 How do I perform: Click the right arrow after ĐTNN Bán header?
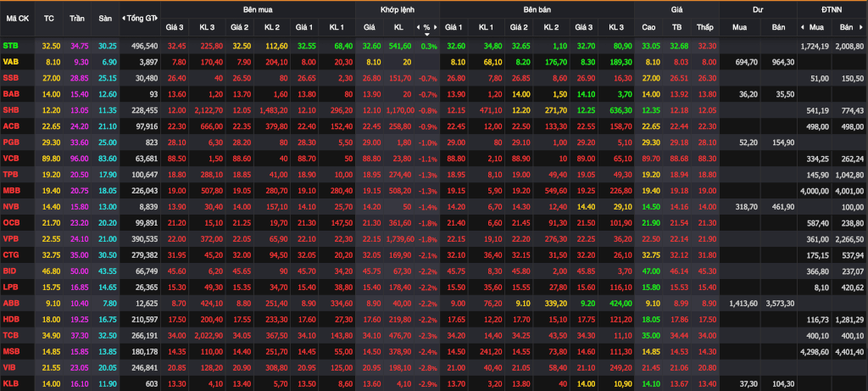click(862, 27)
